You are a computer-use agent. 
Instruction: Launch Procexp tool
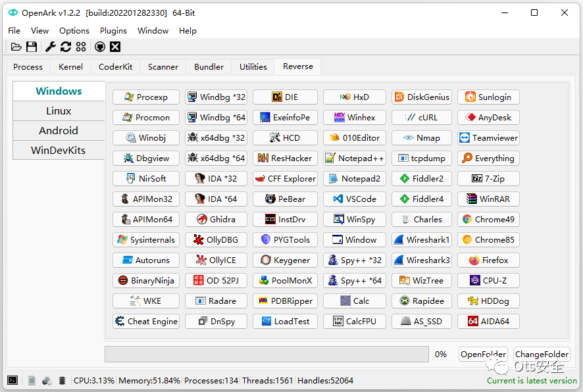(146, 97)
